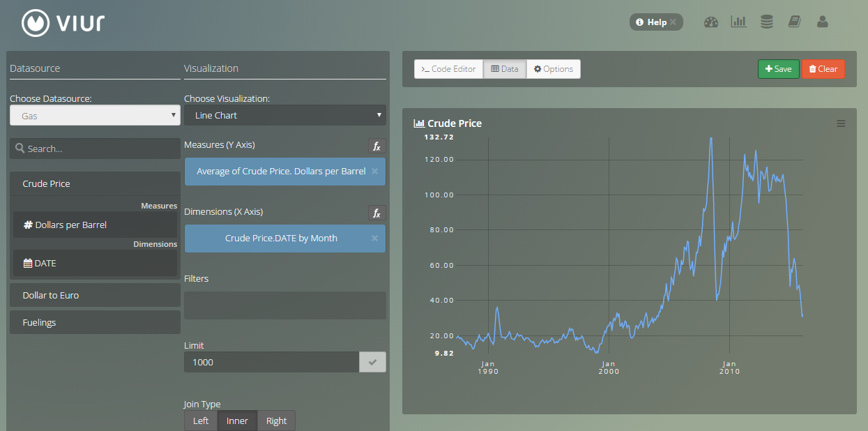The height and width of the screenshot is (431, 868).
Task: Save the current visualization
Action: (x=778, y=69)
